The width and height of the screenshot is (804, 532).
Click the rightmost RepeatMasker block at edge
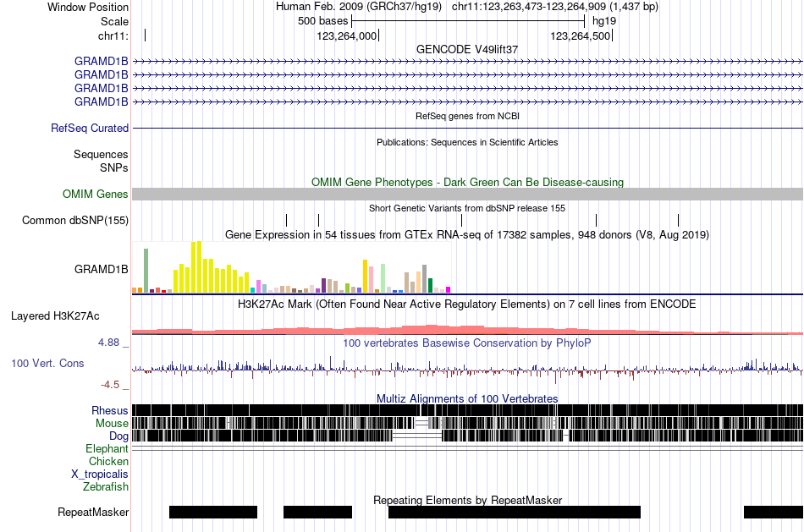774,512
